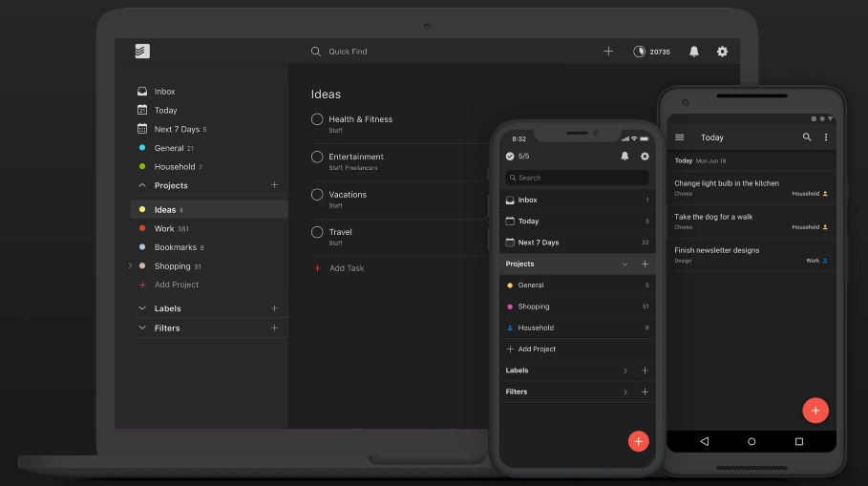Screen dimensions: 868x486
Task: Click the plus icon in the iPhone Labels row
Action: coord(645,370)
